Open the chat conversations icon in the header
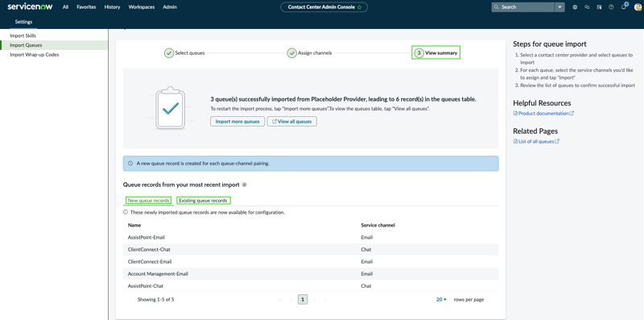 587,7
